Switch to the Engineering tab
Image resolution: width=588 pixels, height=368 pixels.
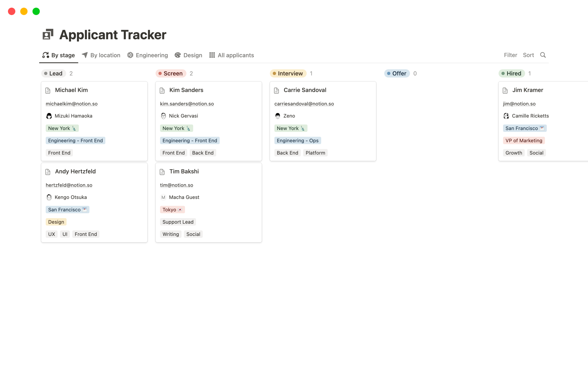152,55
